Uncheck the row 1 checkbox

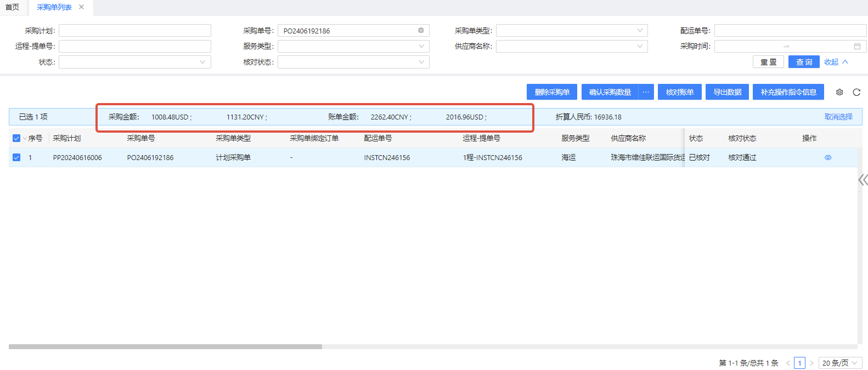pyautogui.click(x=16, y=157)
